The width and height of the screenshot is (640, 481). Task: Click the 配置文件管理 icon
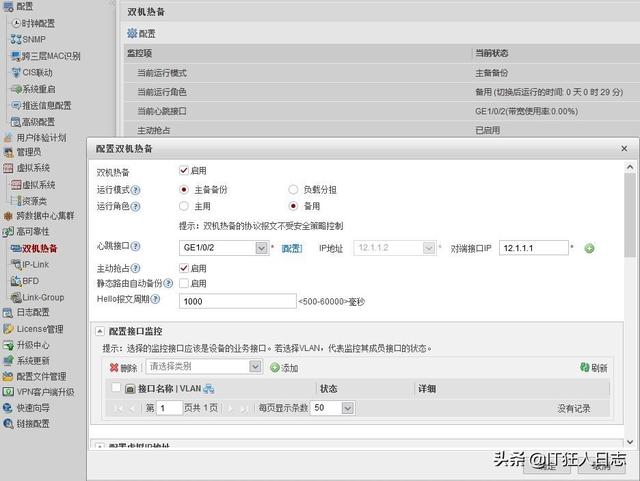8,376
